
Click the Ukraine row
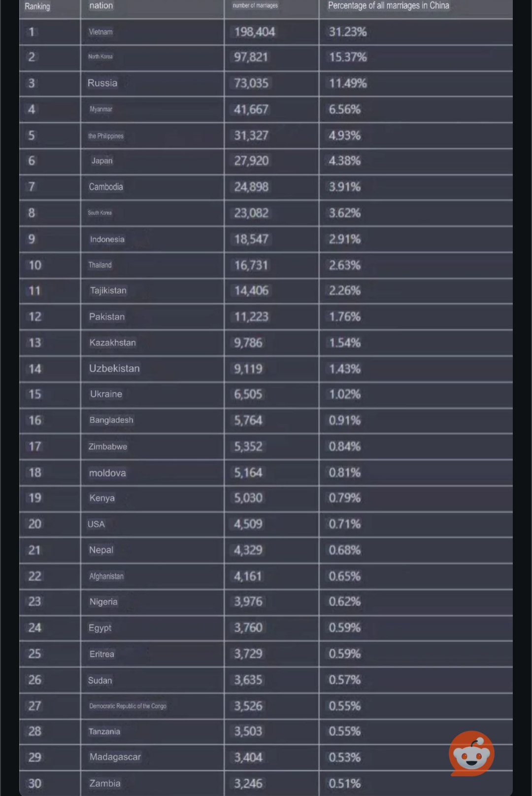(x=266, y=394)
